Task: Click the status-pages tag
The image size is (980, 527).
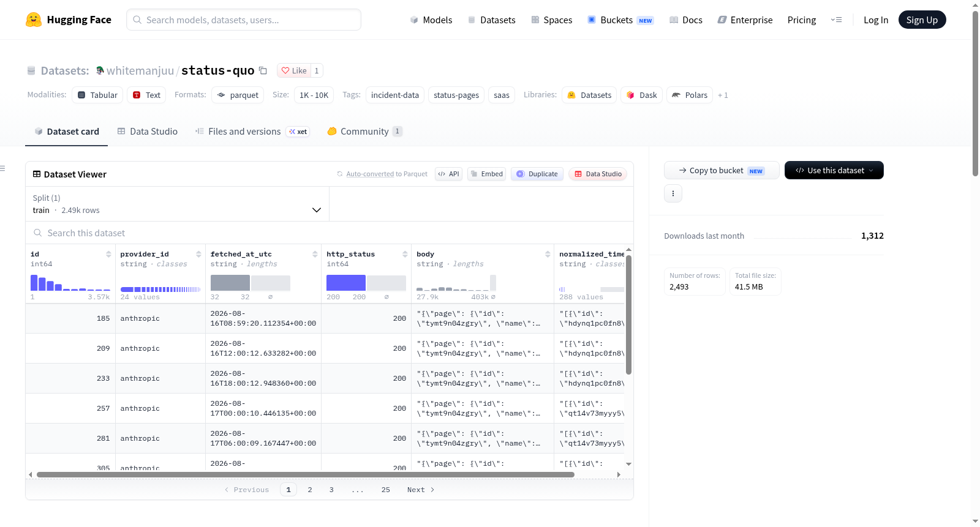Action: [456, 95]
